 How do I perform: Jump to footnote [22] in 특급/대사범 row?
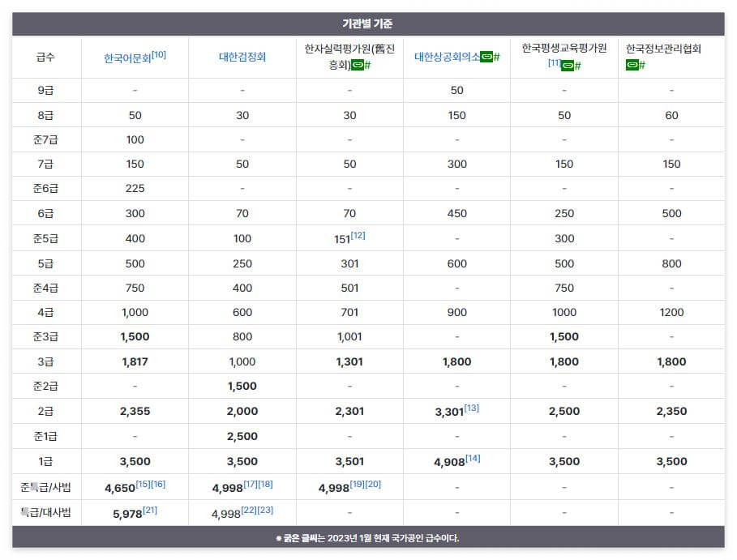point(249,510)
